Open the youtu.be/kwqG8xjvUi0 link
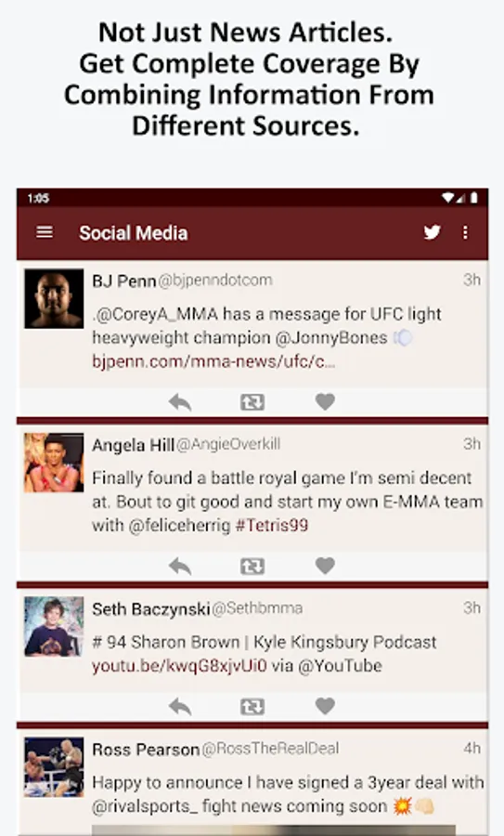This screenshot has width=504, height=836. point(179,666)
